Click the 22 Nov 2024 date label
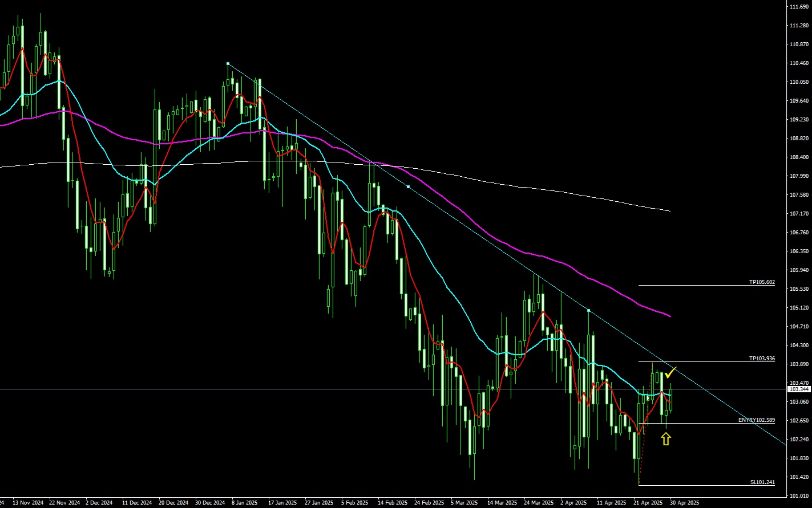 pos(64,503)
